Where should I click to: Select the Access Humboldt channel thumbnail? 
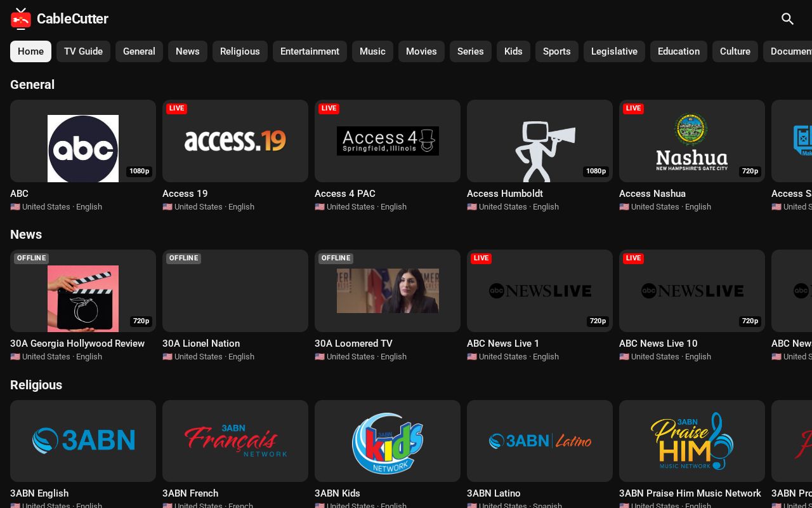540,141
